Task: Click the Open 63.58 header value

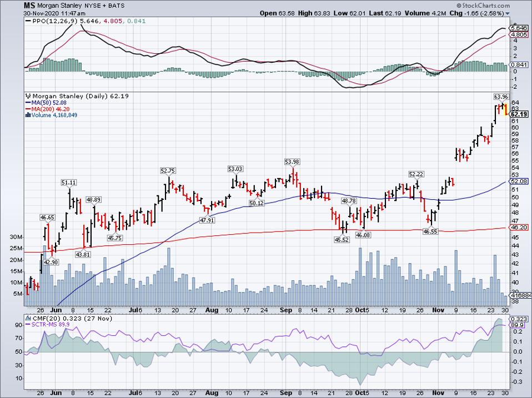Action: 277,13
